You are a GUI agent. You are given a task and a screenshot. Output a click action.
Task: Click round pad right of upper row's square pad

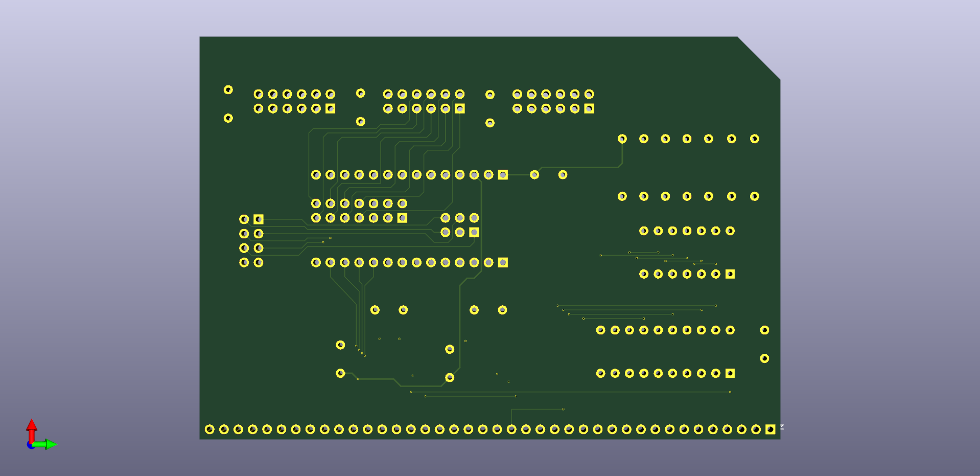534,175
